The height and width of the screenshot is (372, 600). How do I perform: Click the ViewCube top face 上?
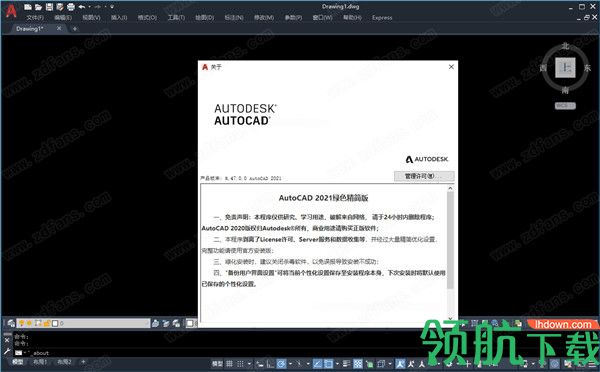pos(565,68)
